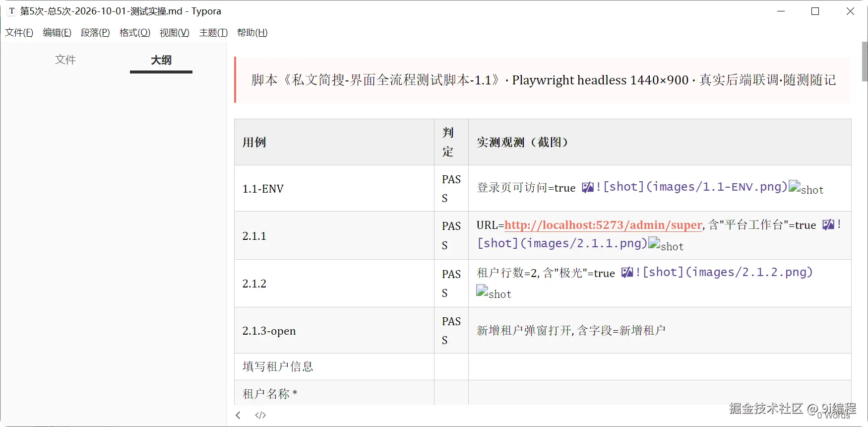The width and height of the screenshot is (868, 427).
Task: Click the 2.1.2 case cell
Action: pyautogui.click(x=334, y=284)
